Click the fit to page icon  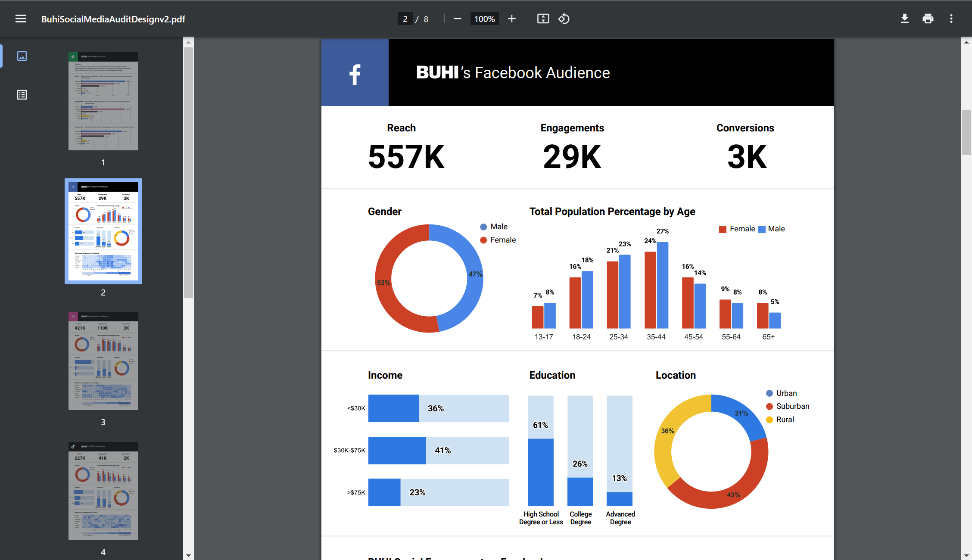(543, 19)
